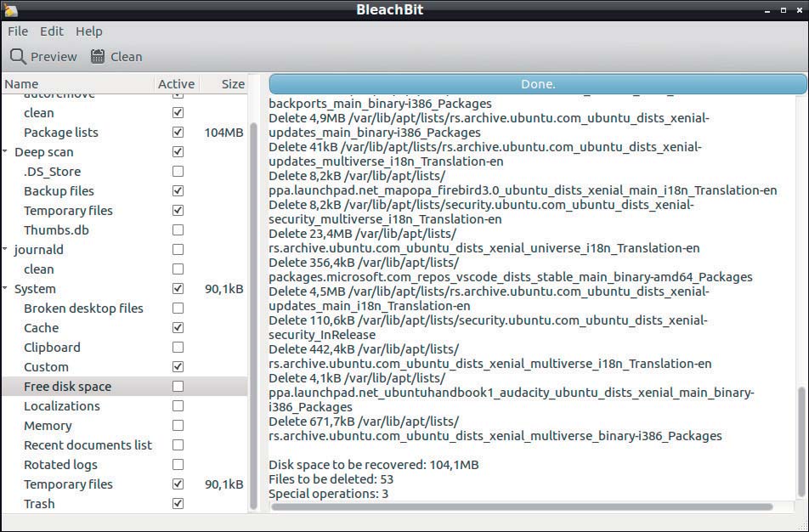Select the 'Temporary files' row under System

click(124, 484)
